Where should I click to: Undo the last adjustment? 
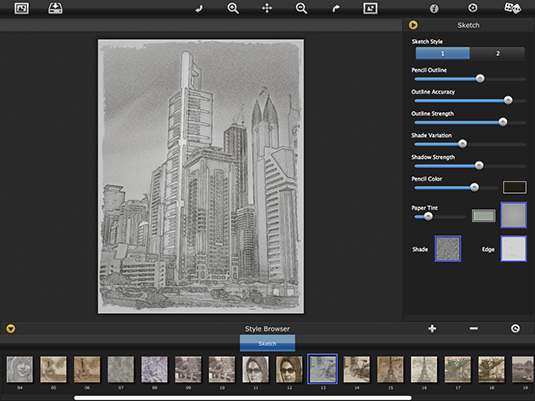point(199,9)
